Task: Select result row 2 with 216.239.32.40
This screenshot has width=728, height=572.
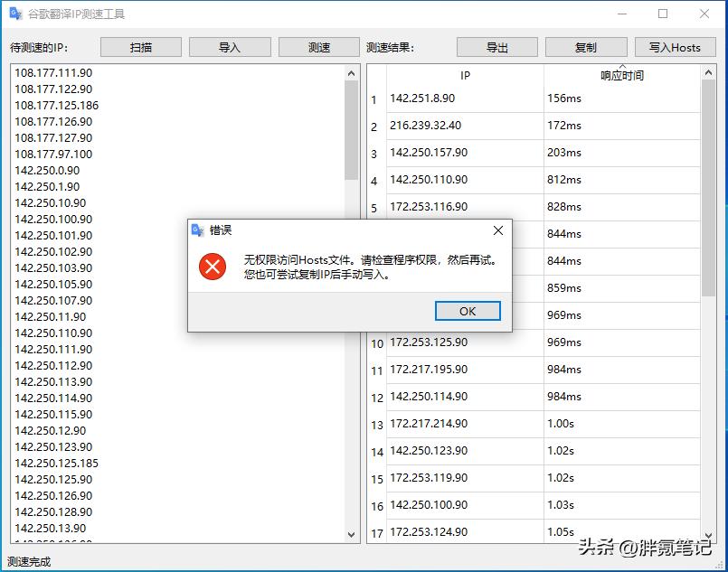Action: [461, 127]
